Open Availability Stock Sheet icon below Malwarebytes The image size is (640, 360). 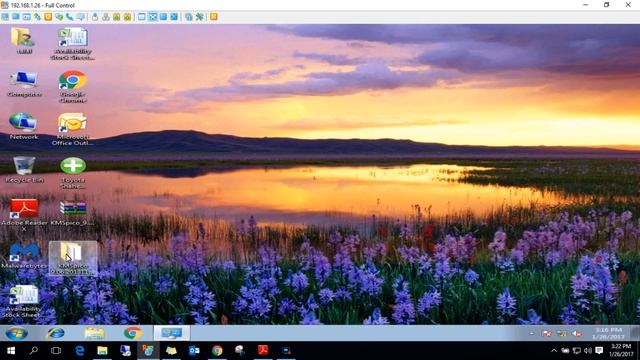click(x=24, y=301)
